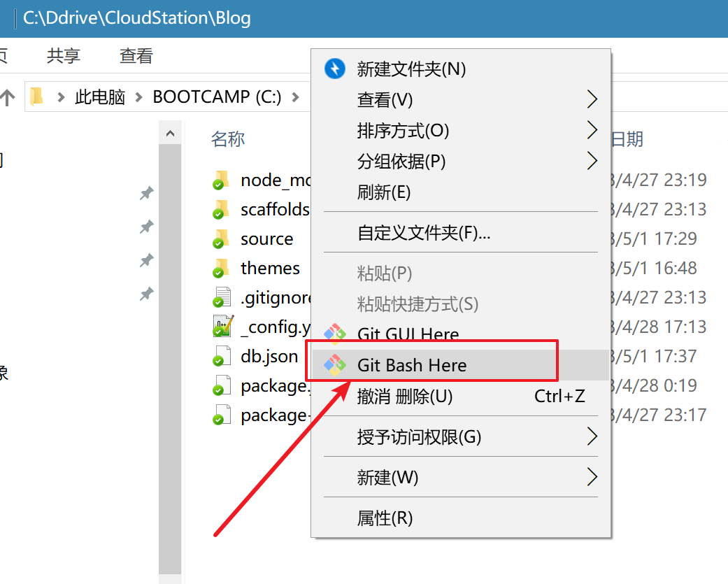The height and width of the screenshot is (584, 728).
Task: Expand the 排序方式(O) submenu arrow
Action: (x=592, y=130)
